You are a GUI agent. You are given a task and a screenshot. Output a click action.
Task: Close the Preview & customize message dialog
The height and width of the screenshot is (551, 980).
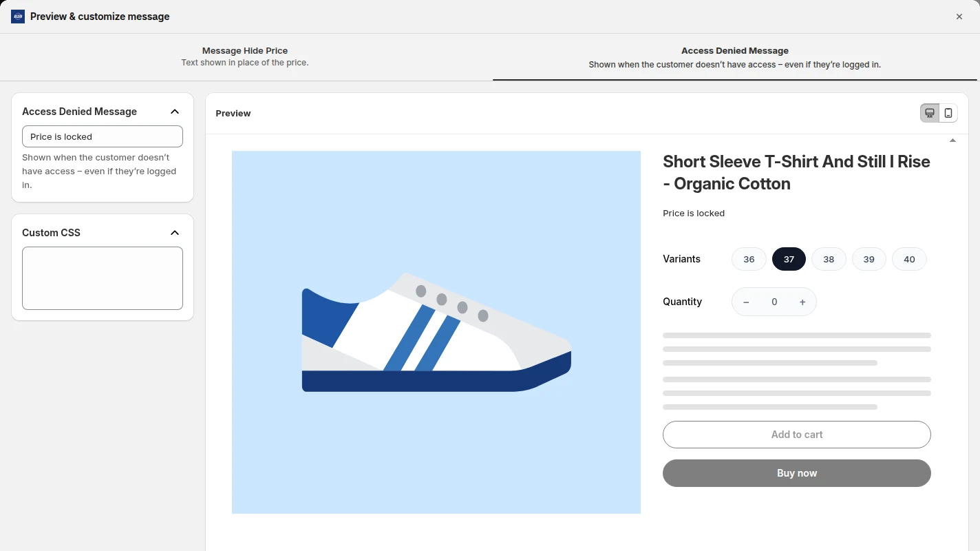coord(959,17)
